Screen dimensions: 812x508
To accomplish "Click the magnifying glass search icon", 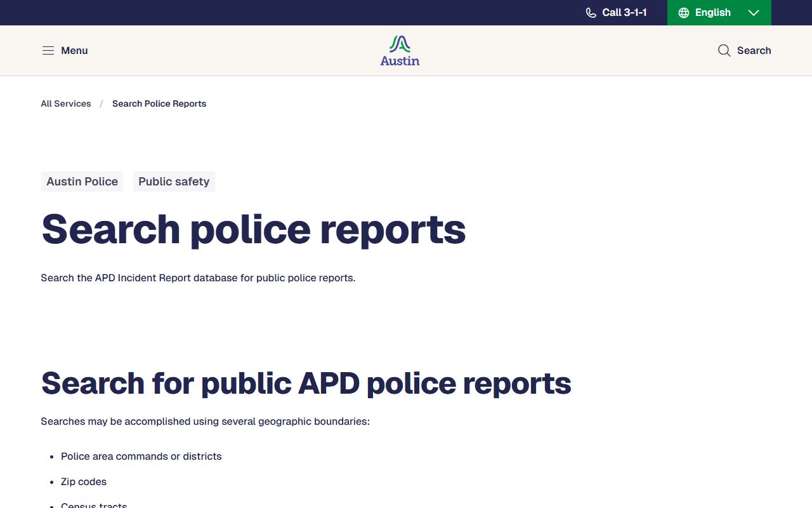I will [x=724, y=51].
